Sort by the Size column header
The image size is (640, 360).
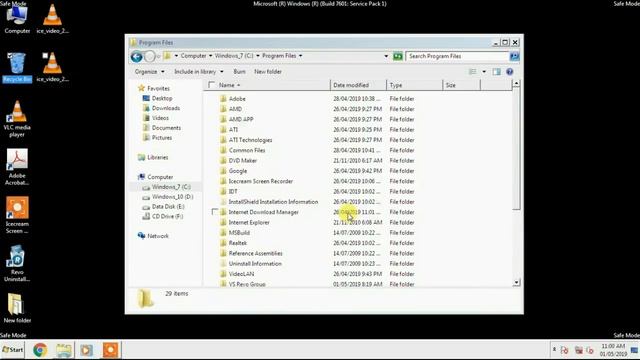pyautogui.click(x=462, y=85)
